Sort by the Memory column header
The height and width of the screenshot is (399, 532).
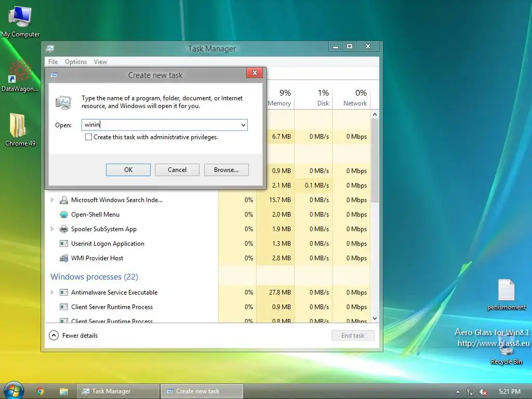[279, 98]
